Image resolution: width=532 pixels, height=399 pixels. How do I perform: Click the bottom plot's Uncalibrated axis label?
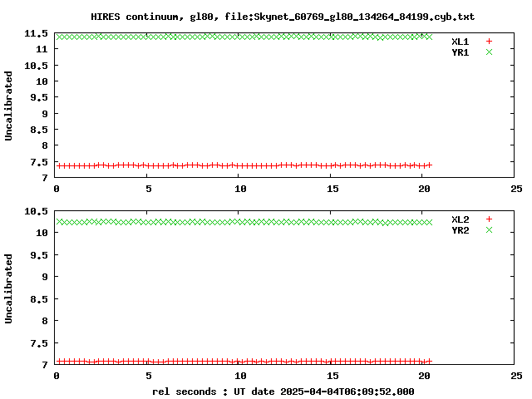click(x=8, y=288)
